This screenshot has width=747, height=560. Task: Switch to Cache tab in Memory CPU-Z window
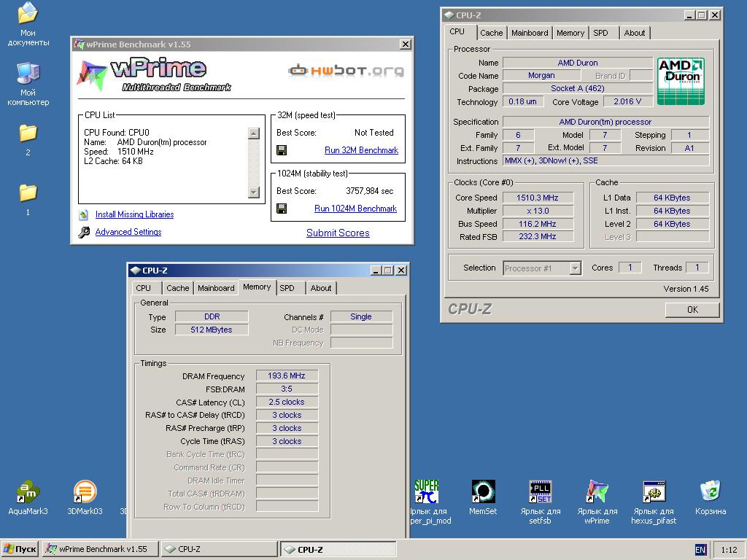178,288
